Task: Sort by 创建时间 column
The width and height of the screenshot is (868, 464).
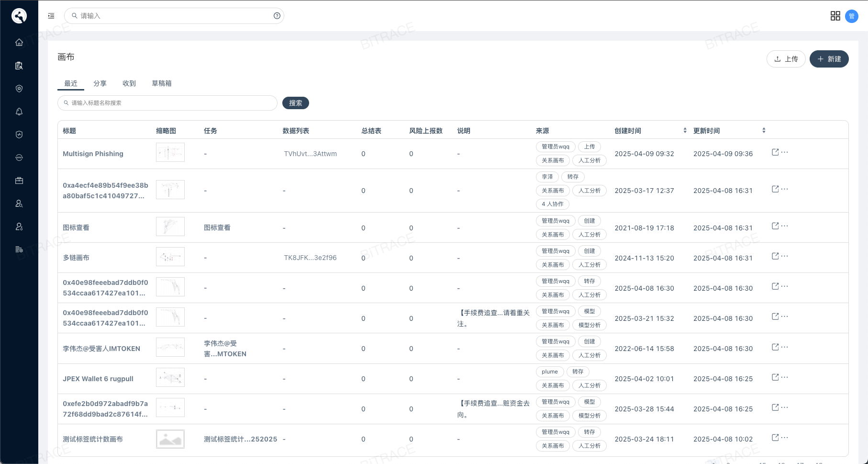Action: click(685, 130)
